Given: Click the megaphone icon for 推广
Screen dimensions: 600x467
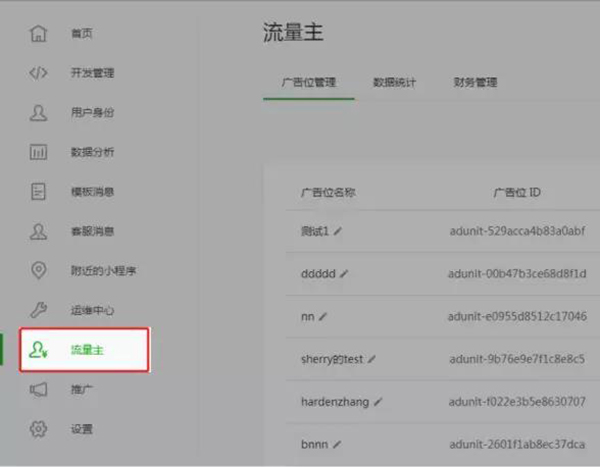Looking at the screenshot, I should (39, 389).
